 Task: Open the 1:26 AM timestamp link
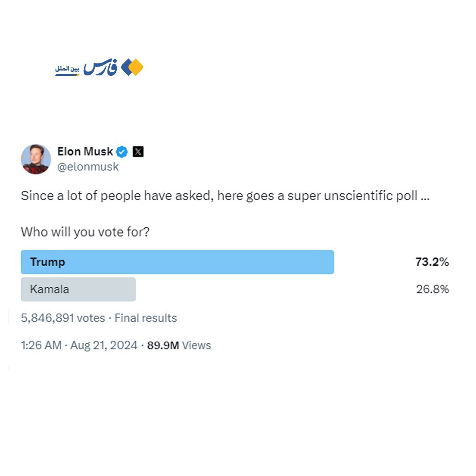tap(41, 346)
